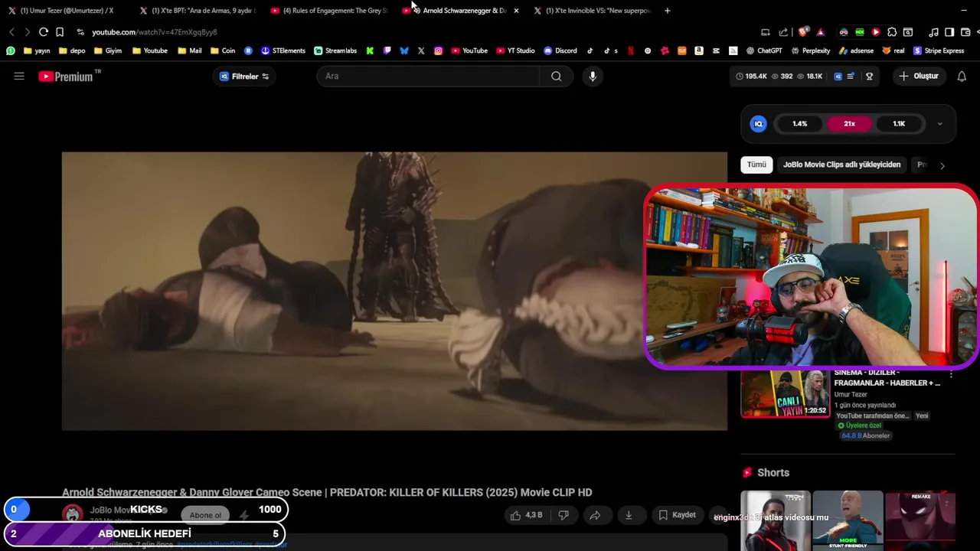This screenshot has height=551, width=980.
Task: Open the music note playlist icon
Action: [933, 32]
